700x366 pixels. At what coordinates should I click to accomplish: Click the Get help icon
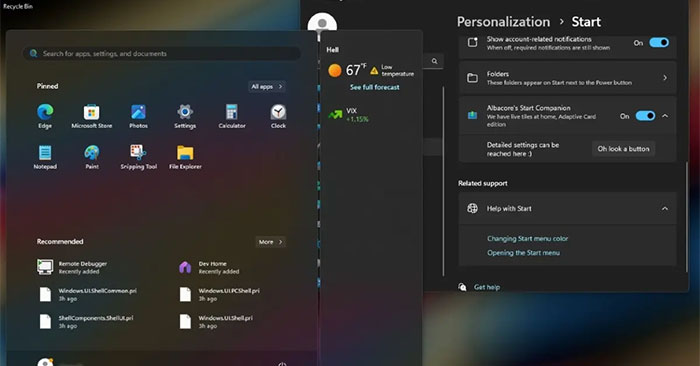462,287
